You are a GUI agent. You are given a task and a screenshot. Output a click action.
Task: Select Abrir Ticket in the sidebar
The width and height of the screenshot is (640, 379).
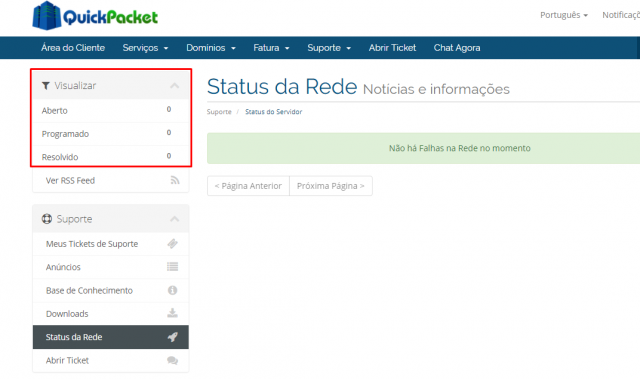pyautogui.click(x=111, y=360)
